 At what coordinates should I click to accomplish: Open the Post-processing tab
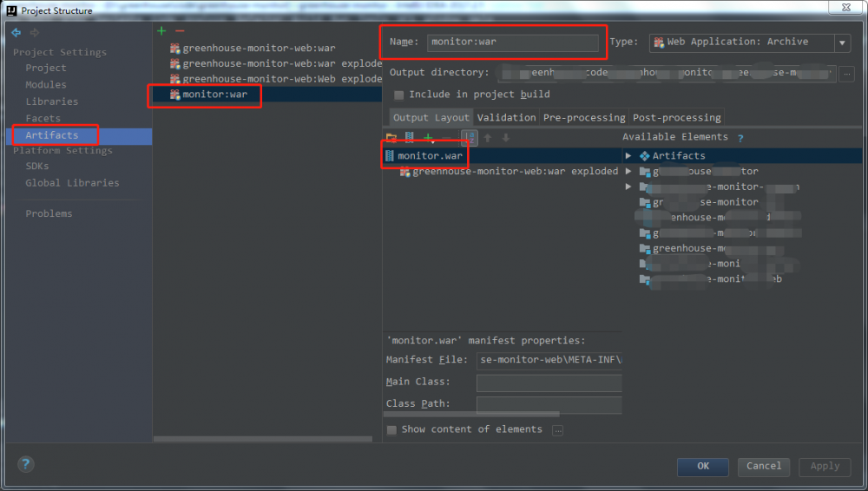tap(676, 117)
